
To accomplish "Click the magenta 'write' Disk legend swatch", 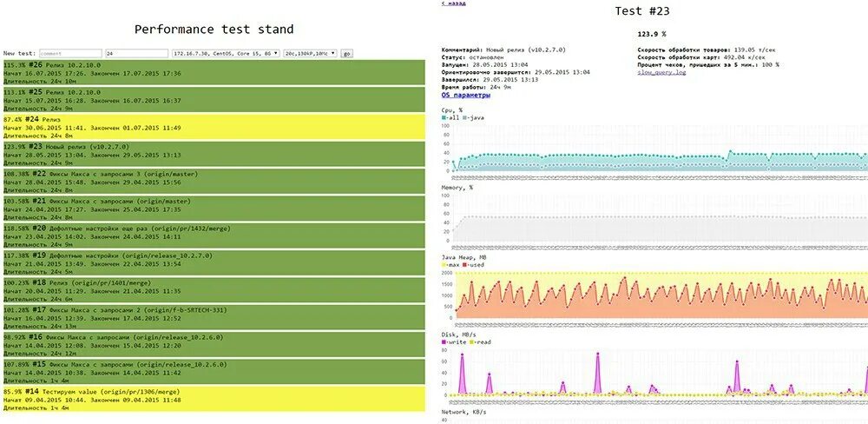I will [x=444, y=342].
